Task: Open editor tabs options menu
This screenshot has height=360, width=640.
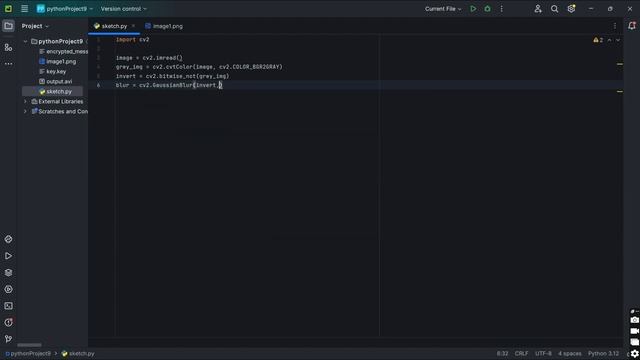Action: click(615, 26)
